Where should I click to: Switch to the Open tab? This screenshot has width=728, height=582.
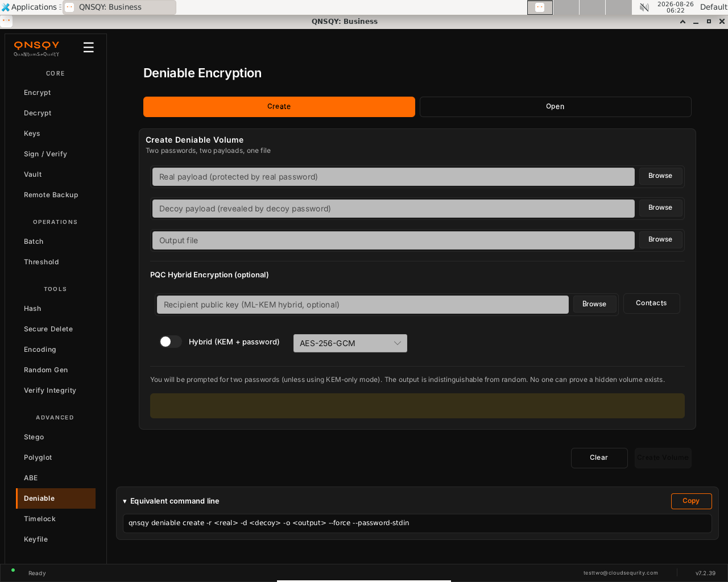coord(555,107)
